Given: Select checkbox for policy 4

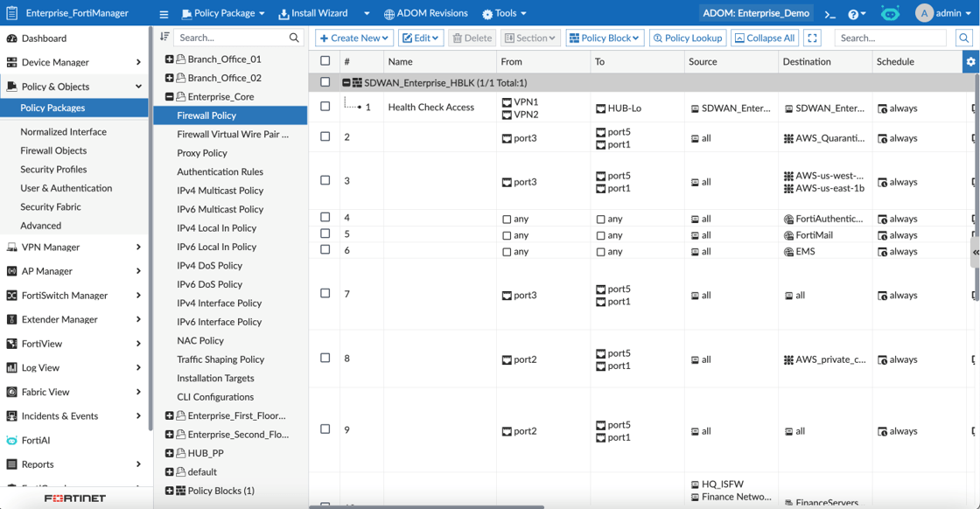Looking at the screenshot, I should tap(325, 217).
